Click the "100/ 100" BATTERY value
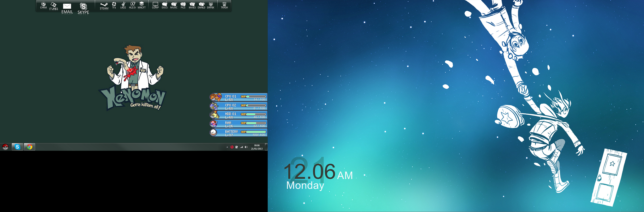Screen dimensions: 644x212 point(259,135)
